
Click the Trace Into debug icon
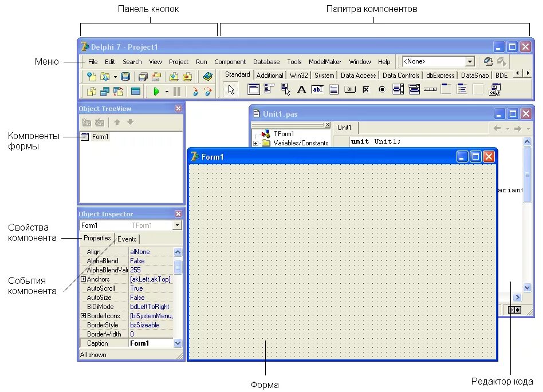tap(195, 92)
